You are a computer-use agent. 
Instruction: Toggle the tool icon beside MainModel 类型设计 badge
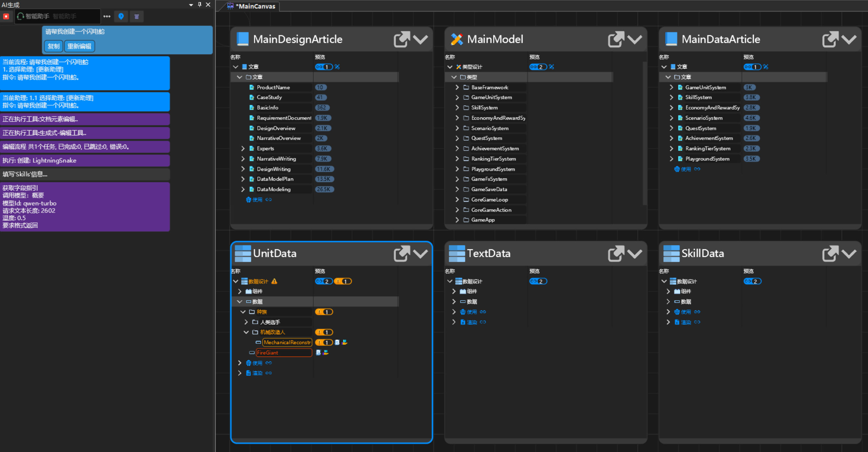[551, 67]
